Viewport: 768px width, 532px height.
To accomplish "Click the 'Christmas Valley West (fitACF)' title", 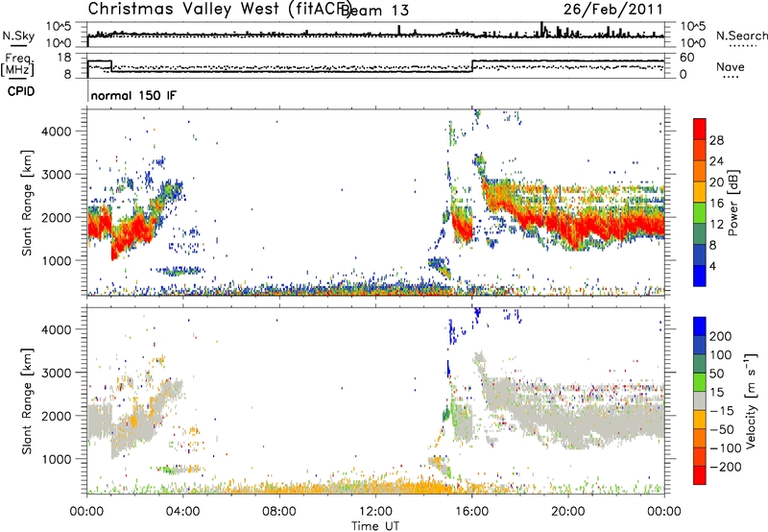I will coord(219,10).
